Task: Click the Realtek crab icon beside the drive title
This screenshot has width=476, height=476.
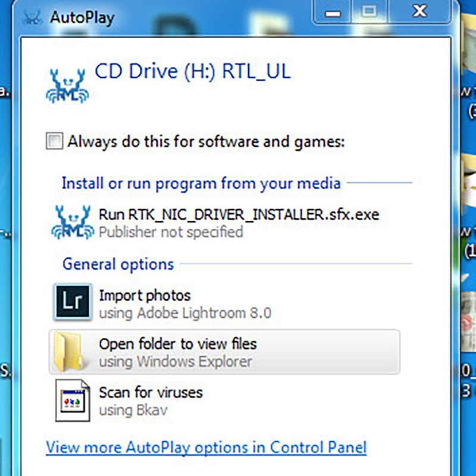Action: (x=67, y=86)
